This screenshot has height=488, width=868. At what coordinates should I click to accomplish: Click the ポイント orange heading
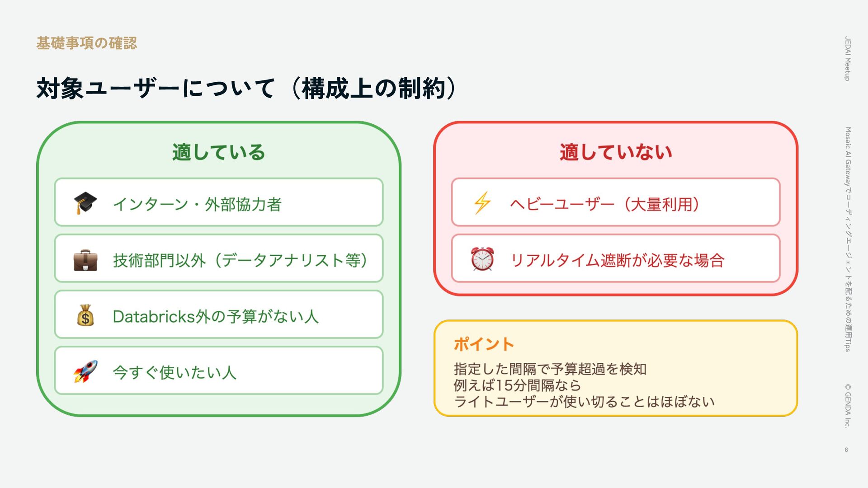pos(484,344)
